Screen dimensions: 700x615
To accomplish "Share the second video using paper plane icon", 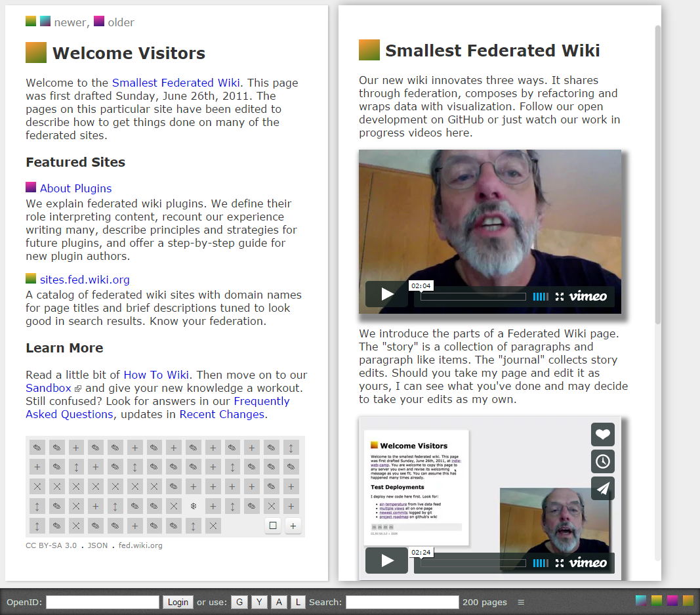I will pos(603,488).
